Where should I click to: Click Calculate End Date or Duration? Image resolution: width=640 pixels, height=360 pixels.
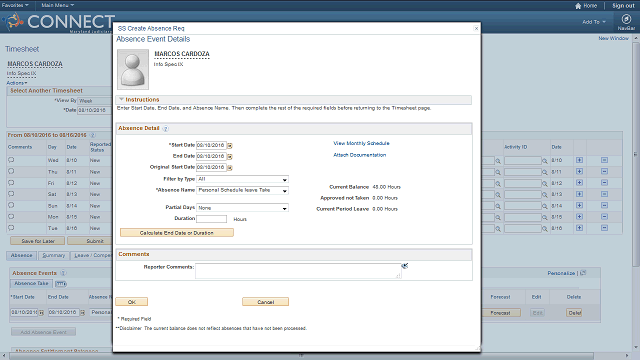(x=177, y=233)
